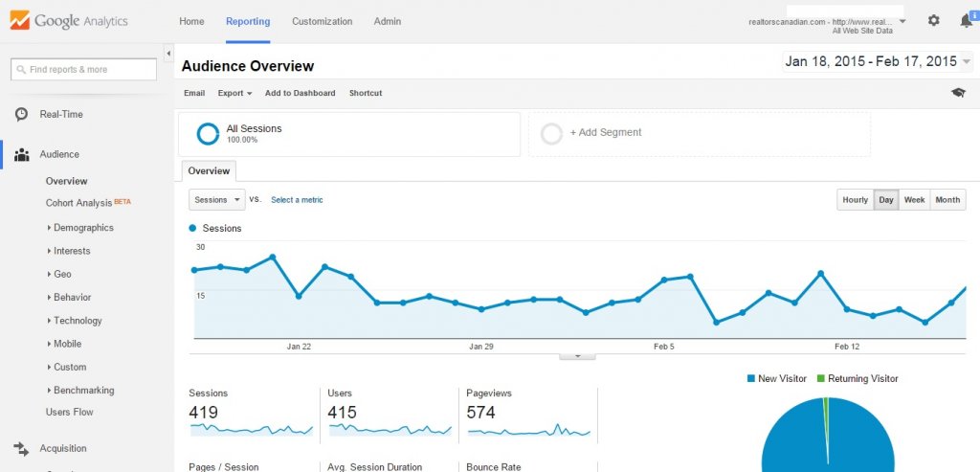Click the Acquisition arrows icon

point(21,448)
